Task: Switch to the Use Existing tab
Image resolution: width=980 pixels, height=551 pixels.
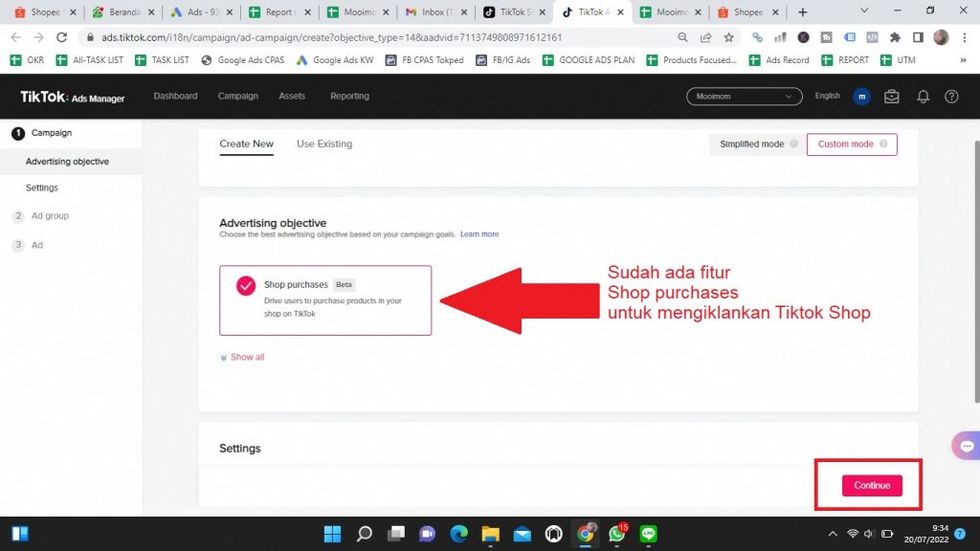Action: [x=324, y=144]
